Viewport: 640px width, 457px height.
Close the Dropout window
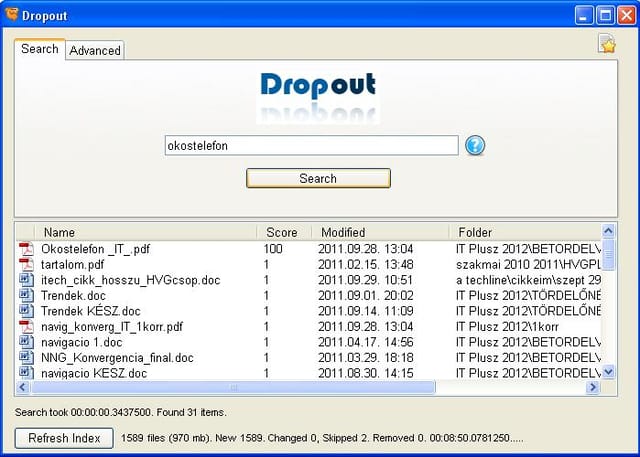click(627, 16)
